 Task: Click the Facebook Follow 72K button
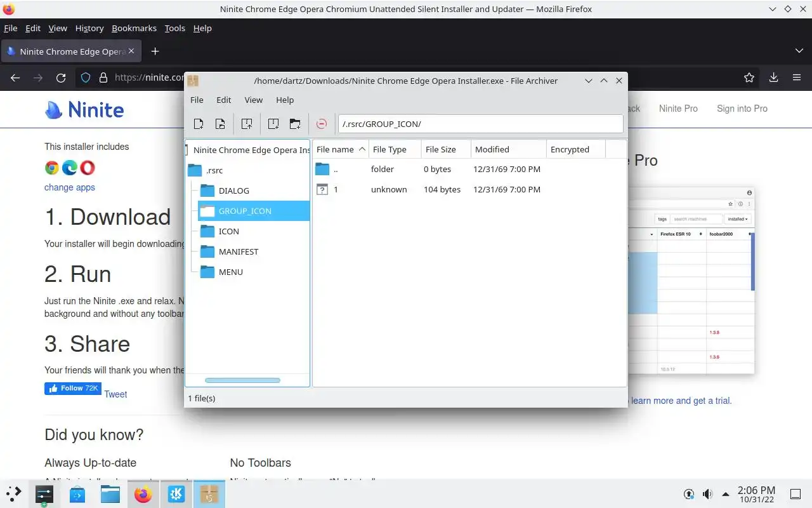(x=73, y=389)
